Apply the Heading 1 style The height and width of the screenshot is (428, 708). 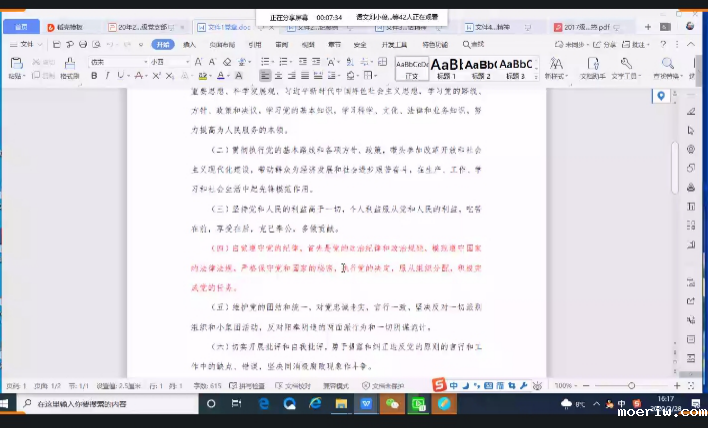click(x=446, y=69)
